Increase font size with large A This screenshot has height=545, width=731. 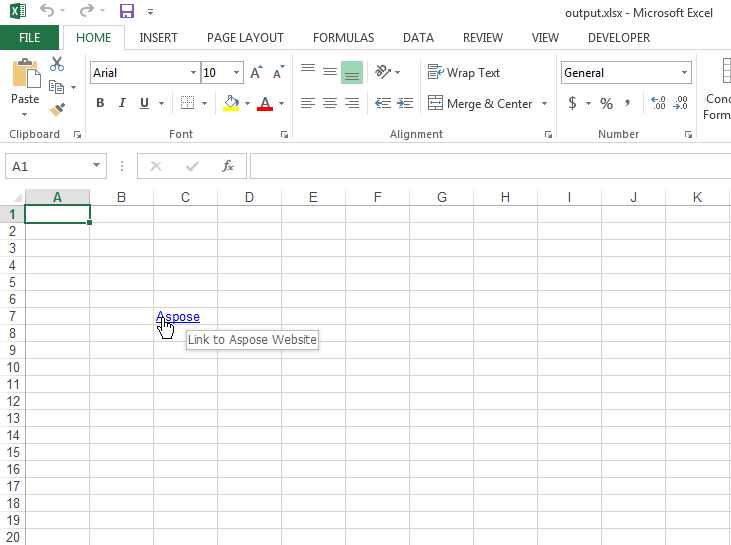click(256, 72)
